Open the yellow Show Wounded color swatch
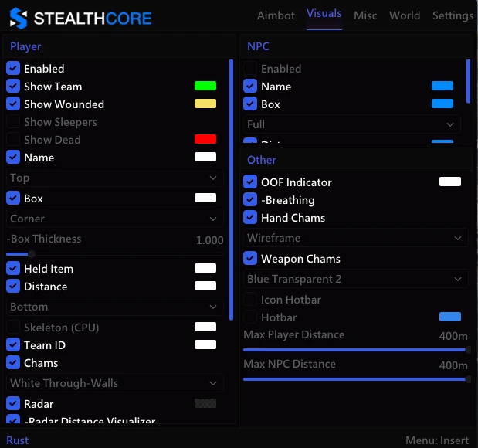 205,104
